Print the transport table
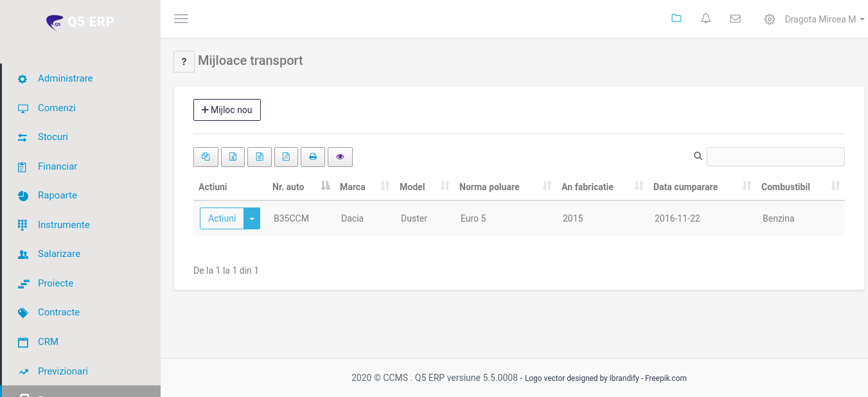The width and height of the screenshot is (868, 397). point(313,157)
